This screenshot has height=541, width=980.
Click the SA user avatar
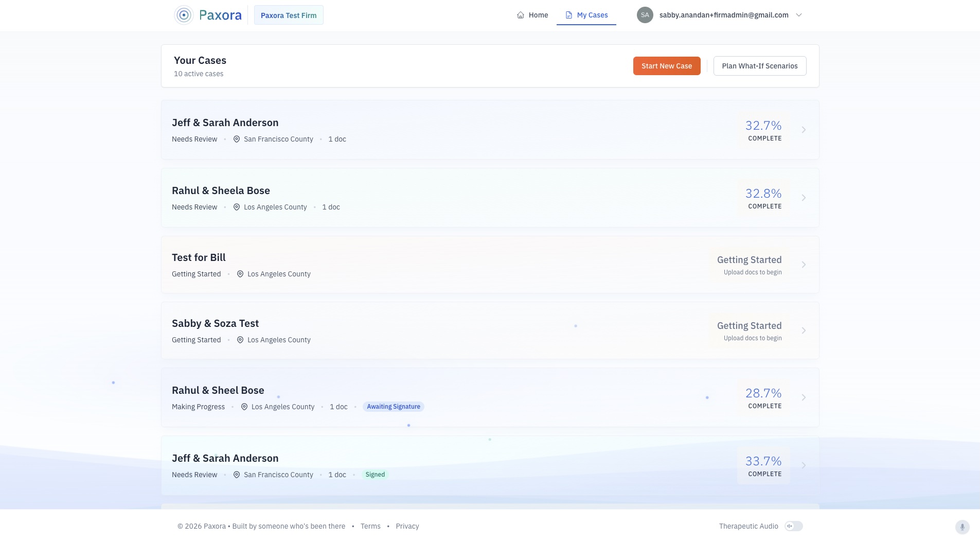[x=645, y=15]
